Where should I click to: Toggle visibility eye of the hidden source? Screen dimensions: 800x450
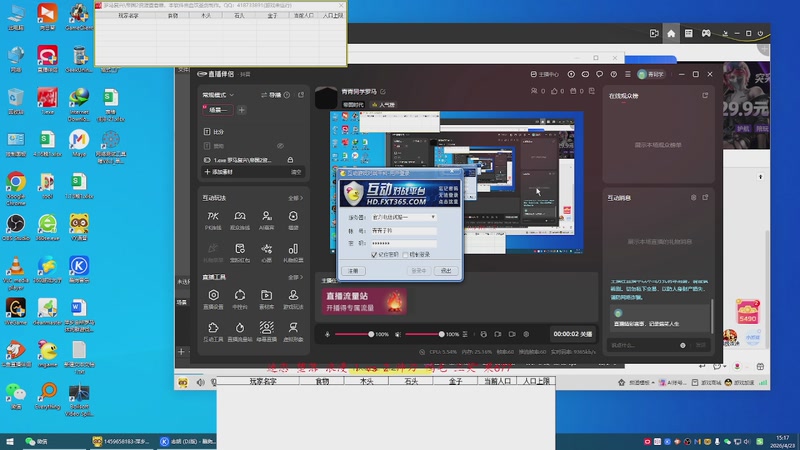point(280,146)
